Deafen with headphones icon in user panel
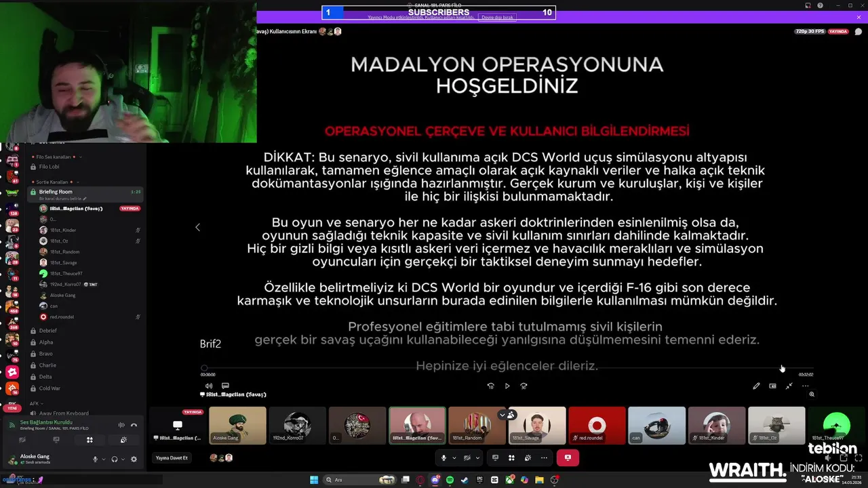This screenshot has width=868, height=488. click(x=115, y=459)
